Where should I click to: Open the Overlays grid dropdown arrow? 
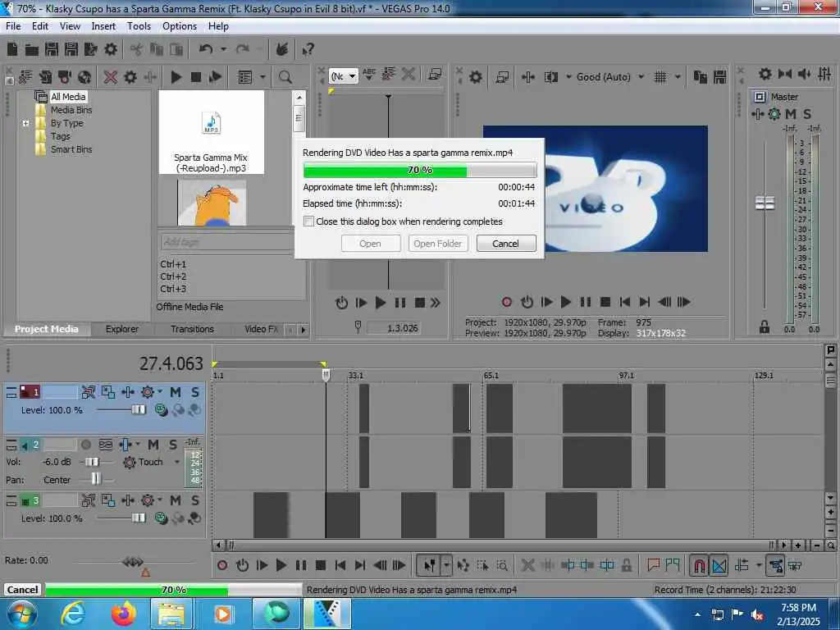click(x=678, y=77)
